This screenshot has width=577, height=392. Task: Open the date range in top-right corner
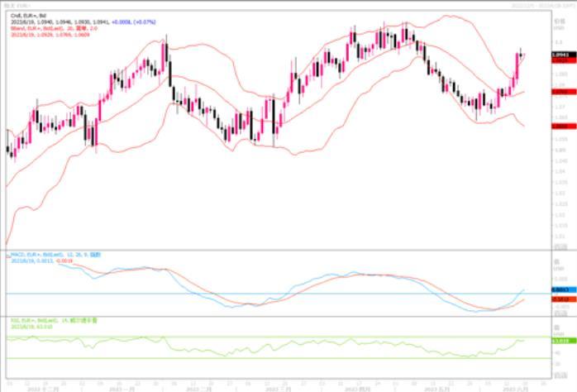click(542, 5)
